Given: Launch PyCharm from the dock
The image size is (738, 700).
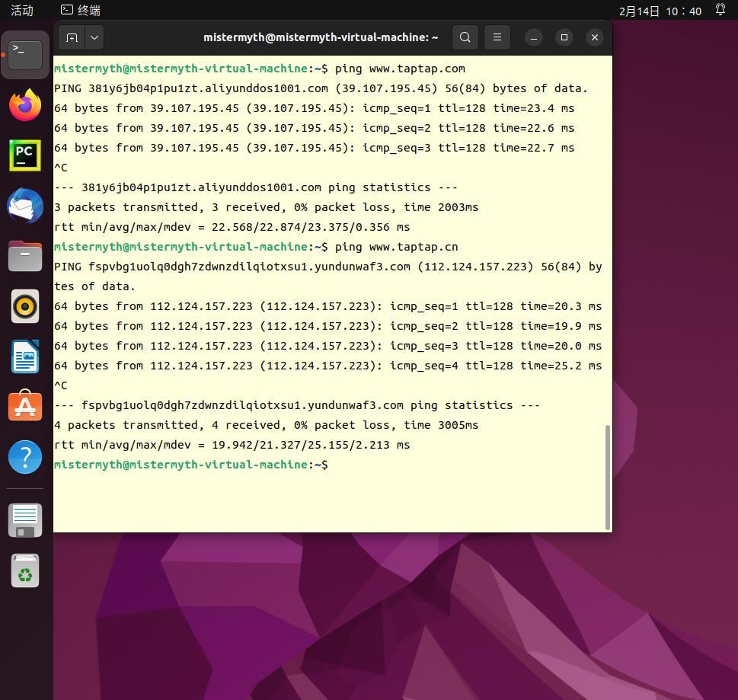Looking at the screenshot, I should (x=25, y=155).
